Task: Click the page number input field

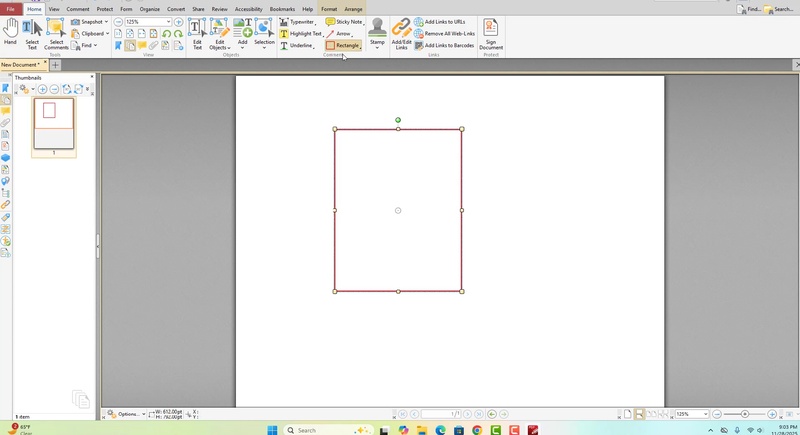Action: tap(441, 414)
